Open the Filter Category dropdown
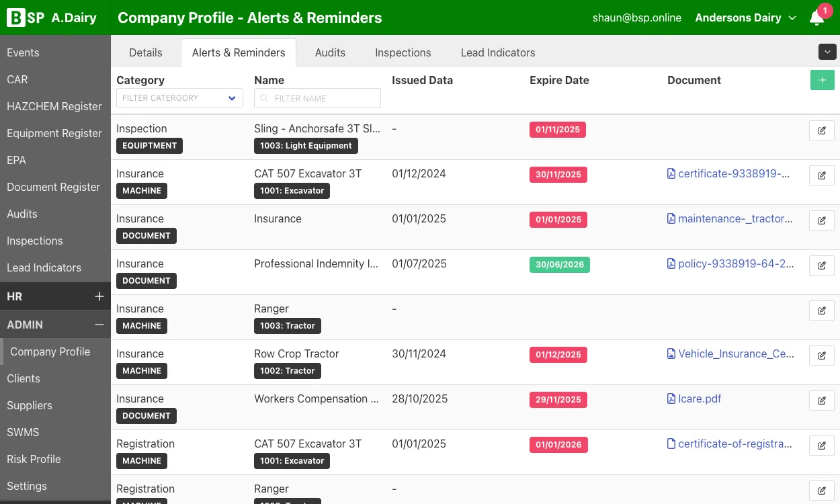This screenshot has height=504, width=840. [179, 98]
